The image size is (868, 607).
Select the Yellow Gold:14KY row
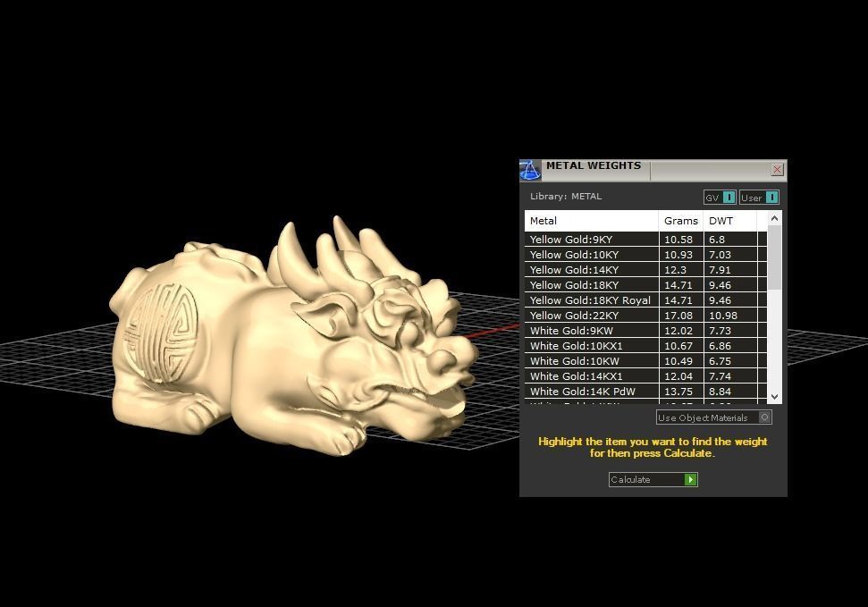645,270
